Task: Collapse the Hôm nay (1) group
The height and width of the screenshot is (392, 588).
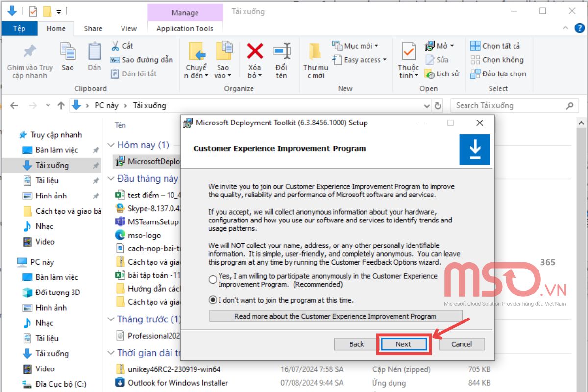Action: [x=110, y=145]
